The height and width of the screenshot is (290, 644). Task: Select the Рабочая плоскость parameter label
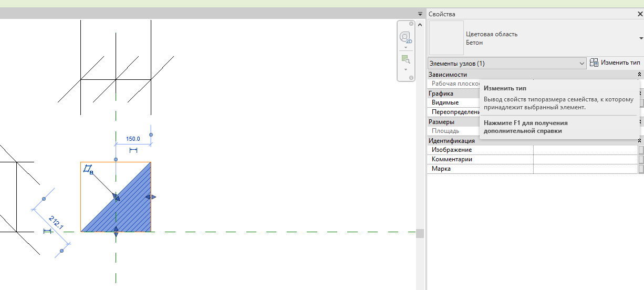click(x=455, y=84)
